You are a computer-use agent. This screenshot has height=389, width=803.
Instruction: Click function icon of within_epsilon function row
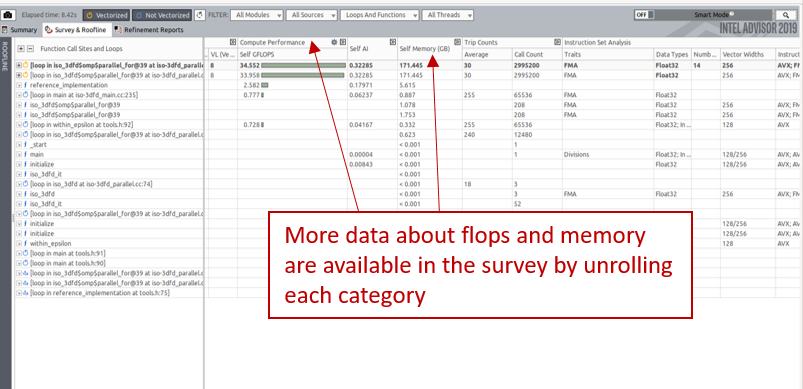click(x=26, y=243)
